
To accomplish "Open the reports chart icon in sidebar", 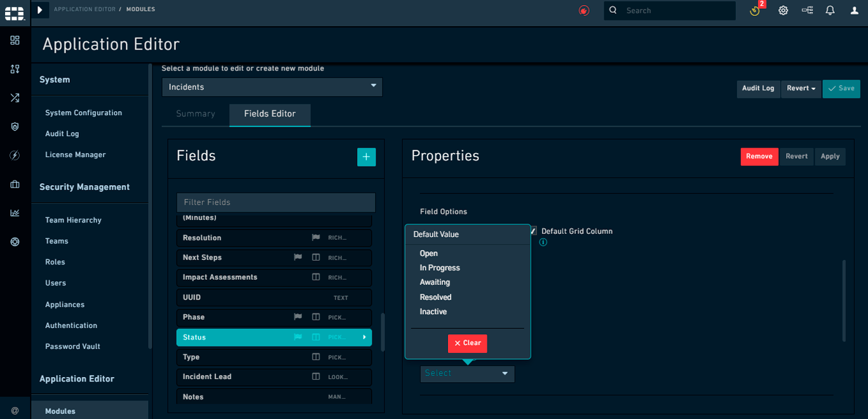I will (x=15, y=212).
